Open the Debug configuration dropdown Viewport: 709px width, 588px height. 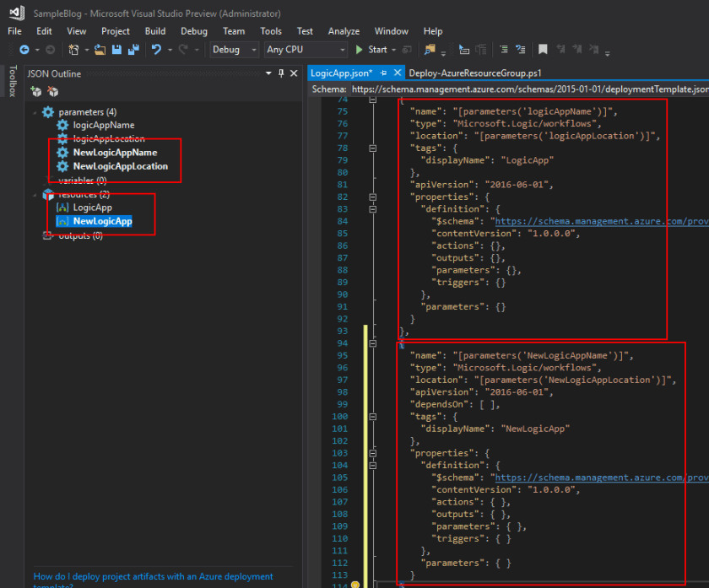235,50
